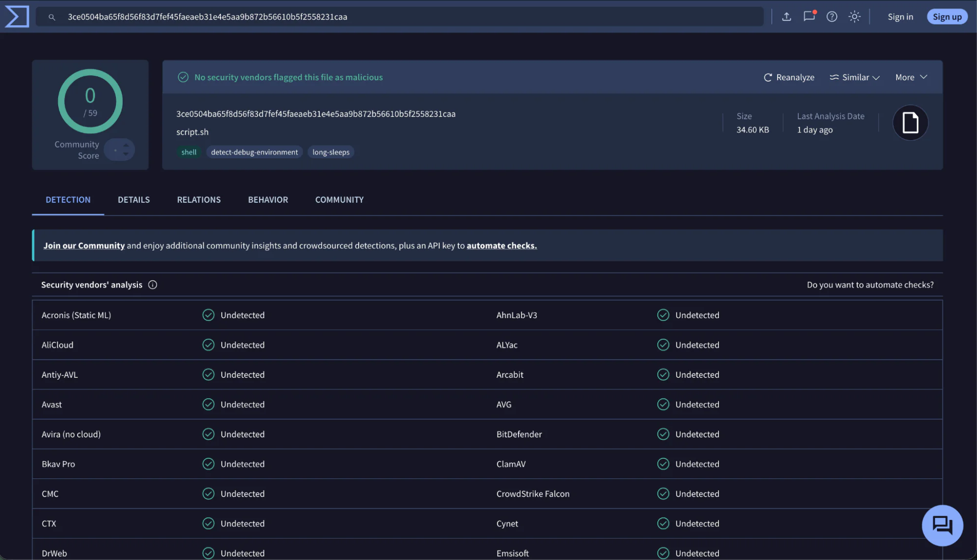The height and width of the screenshot is (560, 977).
Task: Open the notifications chat icon
Action: click(809, 16)
